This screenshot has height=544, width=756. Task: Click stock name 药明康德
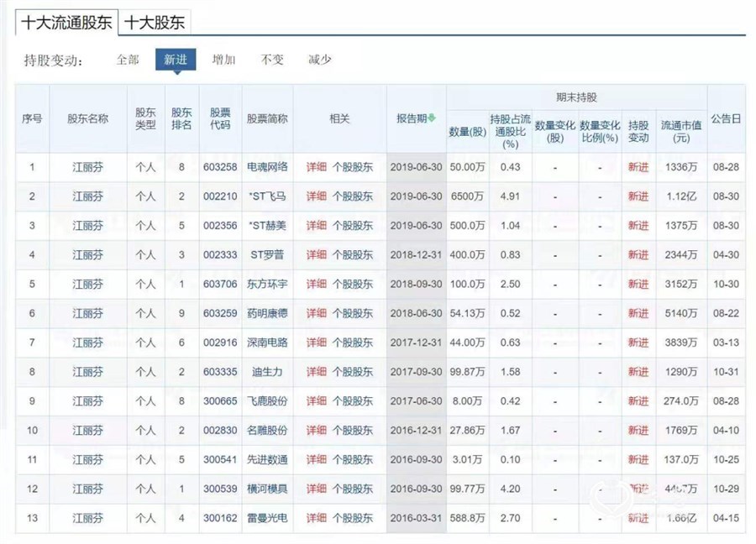coord(267,313)
